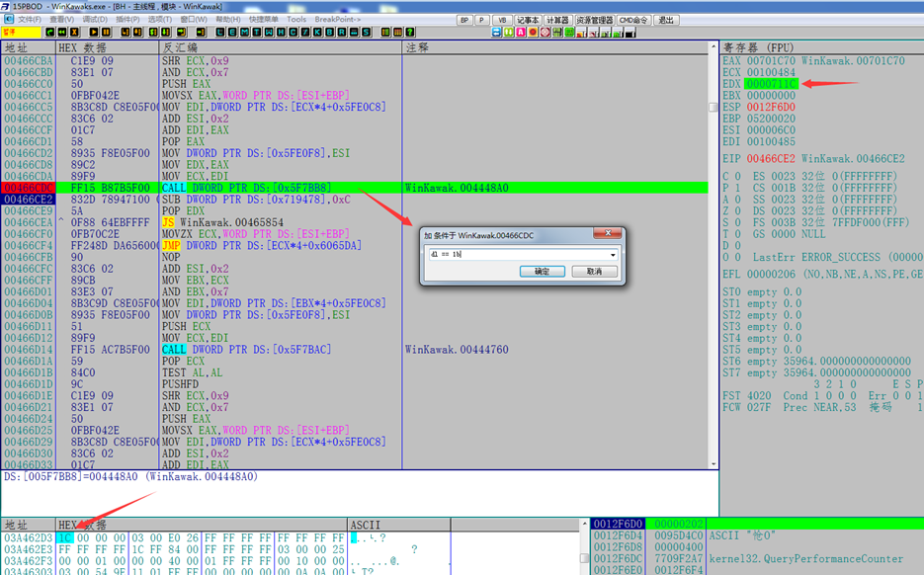Select the CALL line at address 00466D14
This screenshot has width=924, height=575.
click(x=355, y=350)
